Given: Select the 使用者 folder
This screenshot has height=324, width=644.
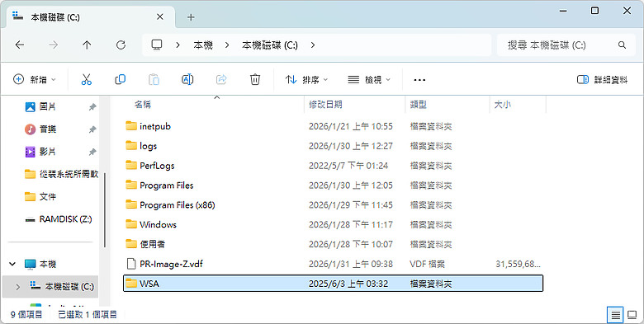Looking at the screenshot, I should pos(334,244).
